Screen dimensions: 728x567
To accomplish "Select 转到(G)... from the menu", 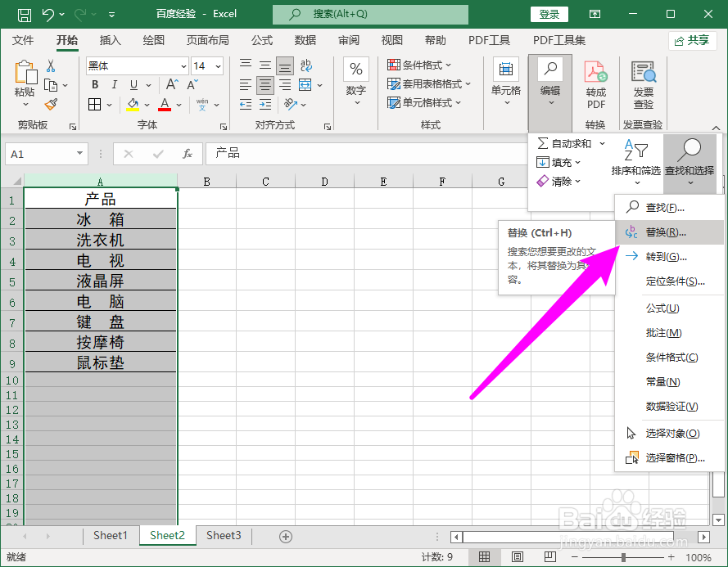I will click(x=669, y=257).
